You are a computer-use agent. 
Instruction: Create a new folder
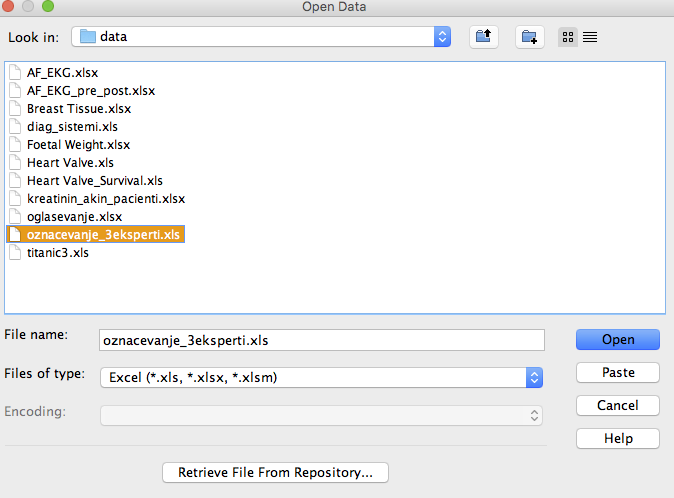(x=530, y=37)
